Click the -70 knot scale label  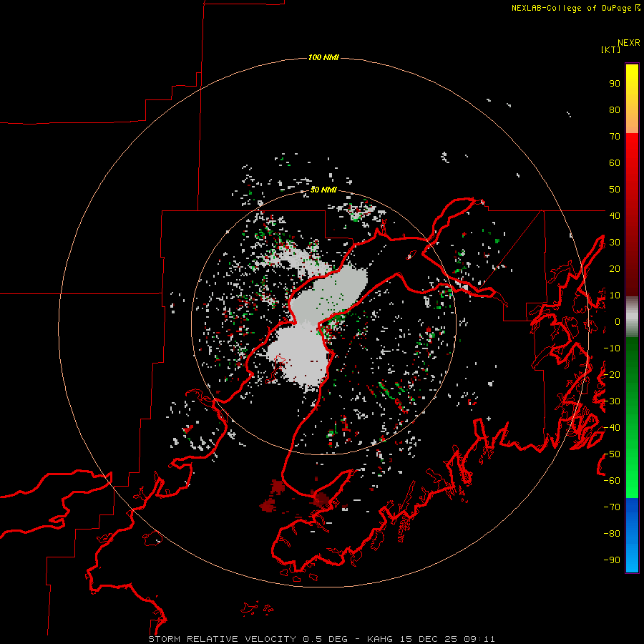pyautogui.click(x=612, y=507)
